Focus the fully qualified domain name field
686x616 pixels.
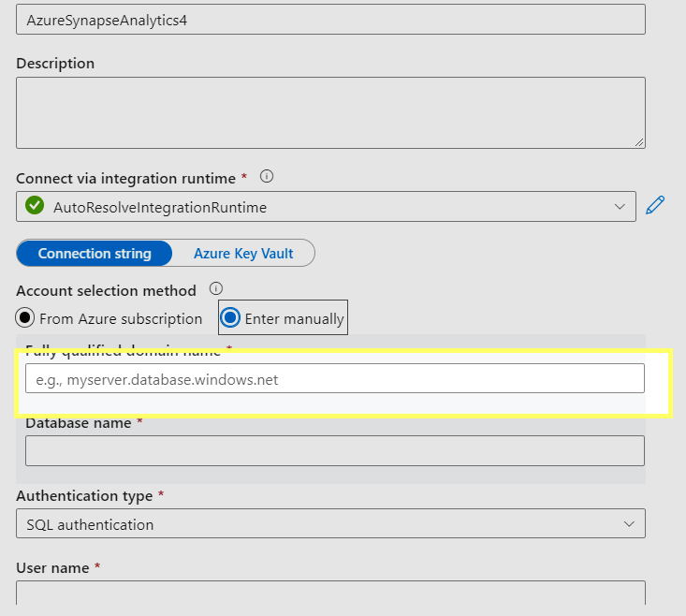(x=335, y=378)
